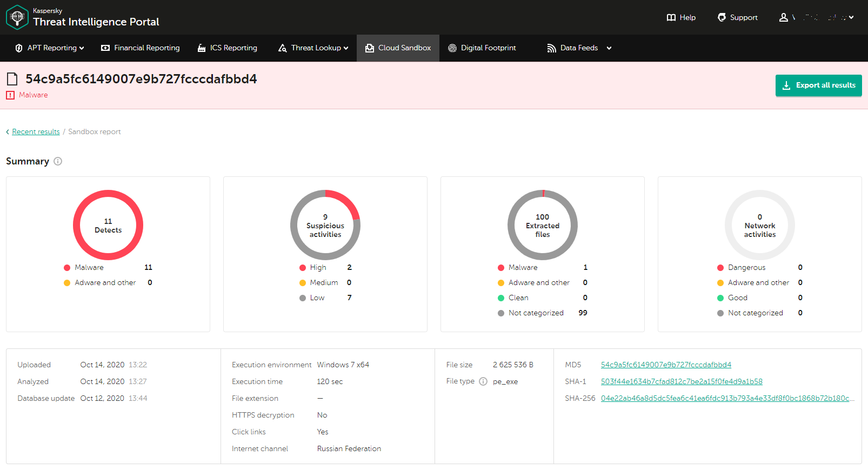Click the 11 Detects donut chart
Image resolution: width=868 pixels, height=469 pixels.
[x=108, y=225]
